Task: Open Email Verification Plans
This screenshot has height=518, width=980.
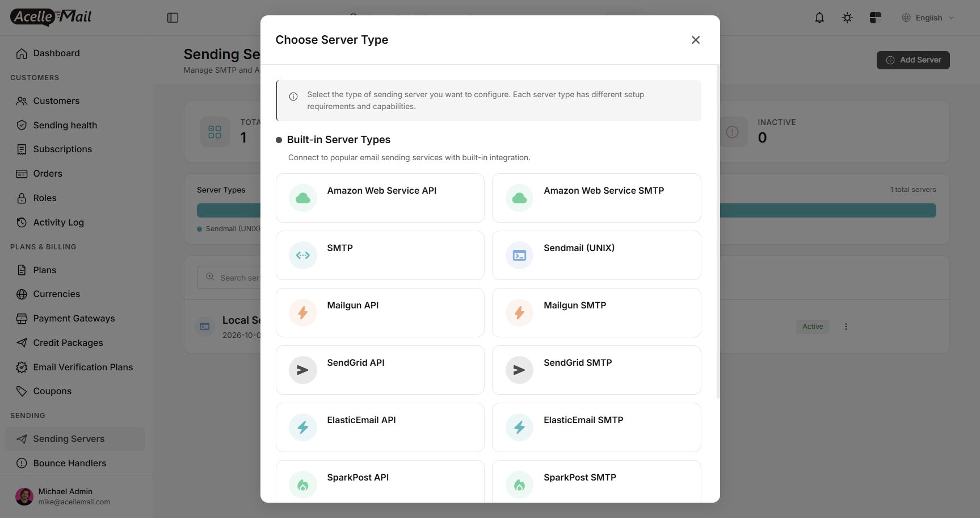Action: pyautogui.click(x=75, y=367)
